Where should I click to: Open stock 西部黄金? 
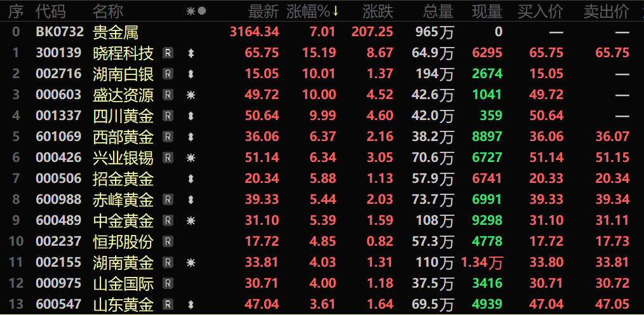pyautogui.click(x=123, y=137)
